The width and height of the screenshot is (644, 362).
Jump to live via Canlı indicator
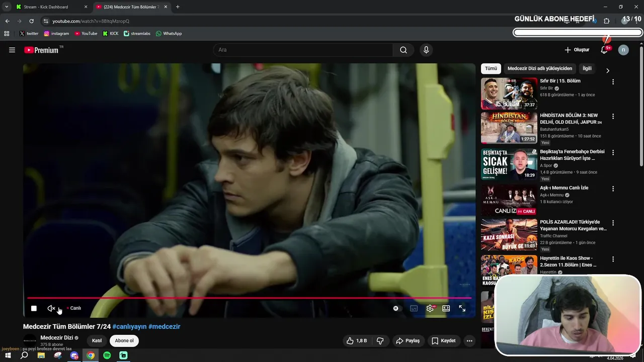pyautogui.click(x=74, y=308)
